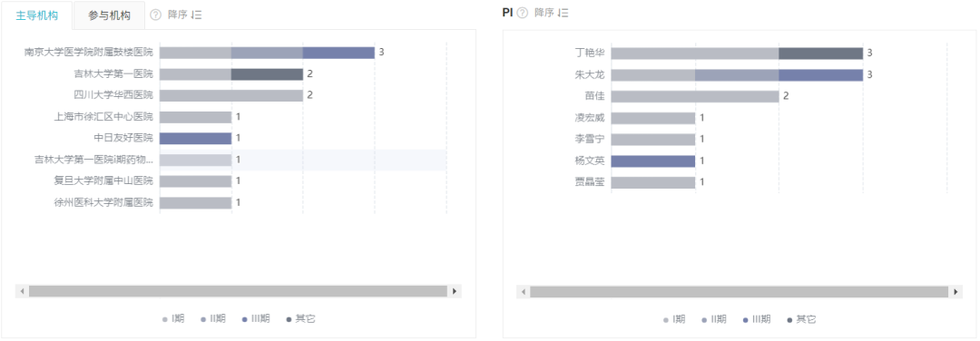The height and width of the screenshot is (341, 980).
Task: Switch to 参与机构 tab
Action: 110,15
